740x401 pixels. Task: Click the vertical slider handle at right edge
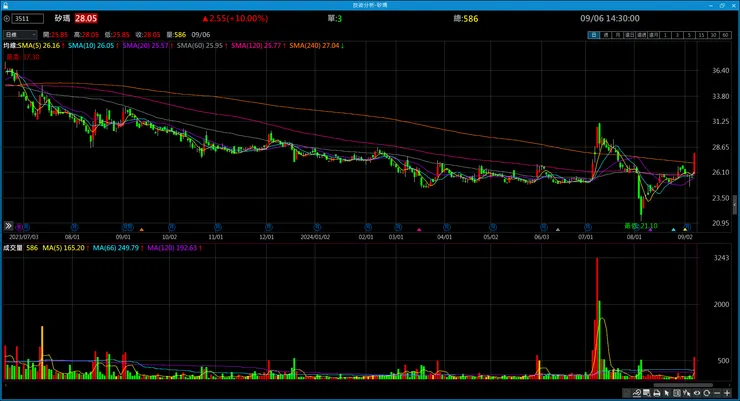click(735, 206)
